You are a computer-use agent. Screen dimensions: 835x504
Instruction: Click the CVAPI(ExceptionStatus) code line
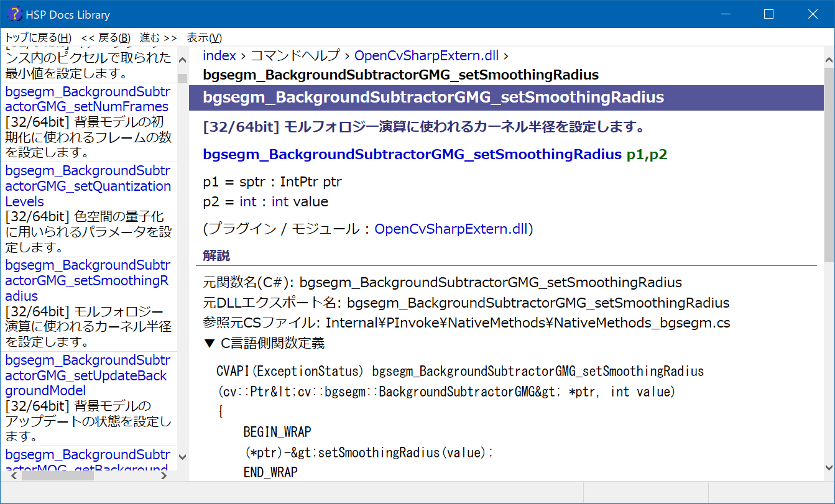pos(460,372)
